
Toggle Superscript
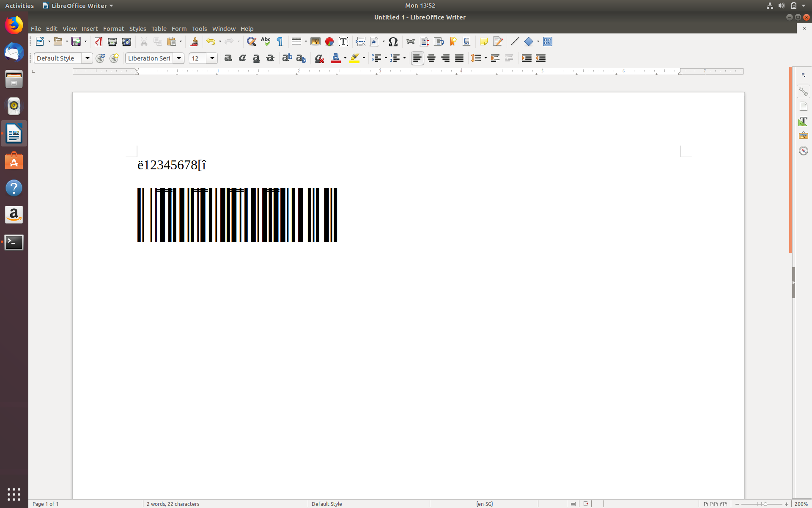coord(287,58)
